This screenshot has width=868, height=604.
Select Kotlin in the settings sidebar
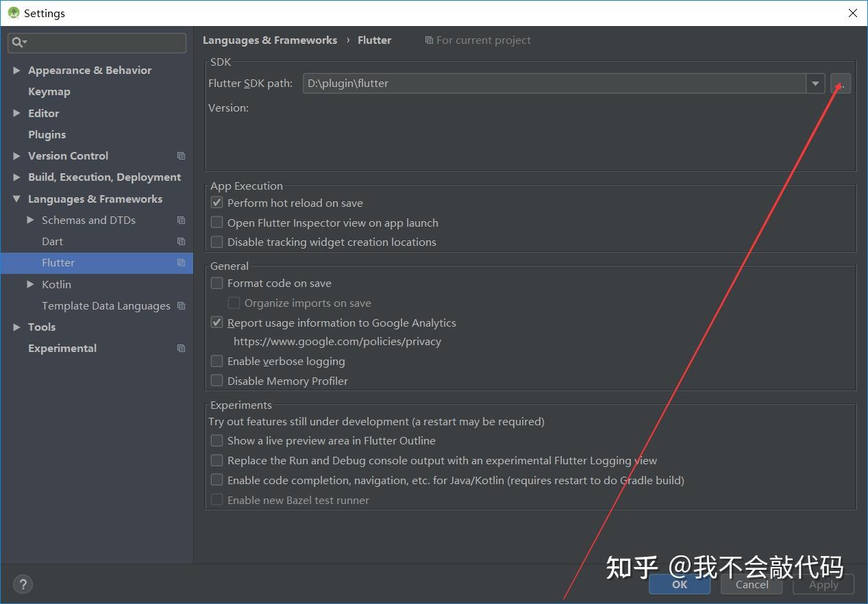[56, 284]
